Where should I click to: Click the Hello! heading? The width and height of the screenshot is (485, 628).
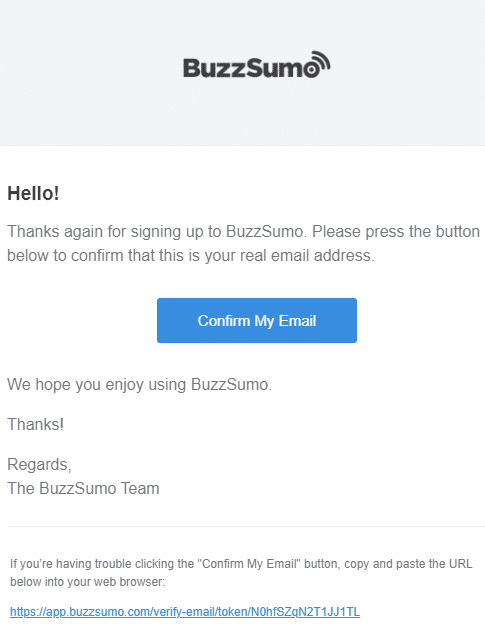[33, 193]
